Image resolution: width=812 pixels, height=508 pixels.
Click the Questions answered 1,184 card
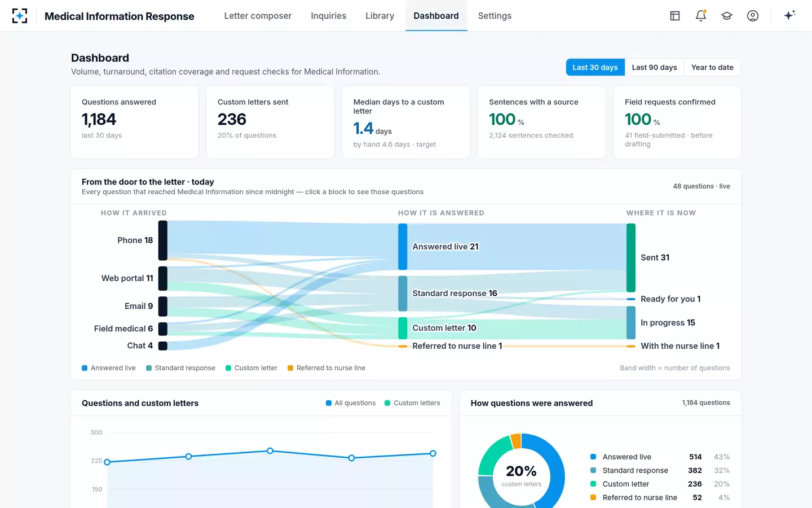coord(134,122)
